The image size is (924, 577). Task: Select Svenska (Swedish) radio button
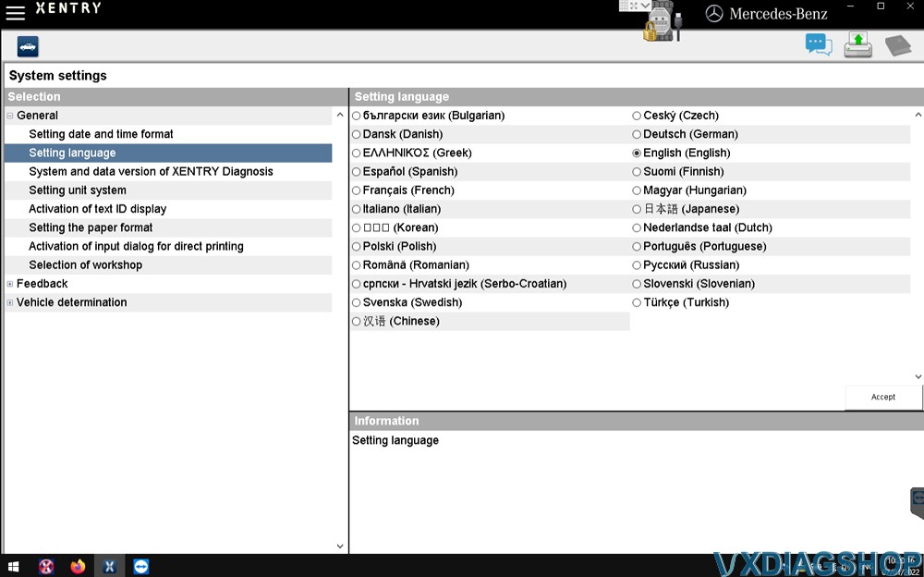[356, 302]
